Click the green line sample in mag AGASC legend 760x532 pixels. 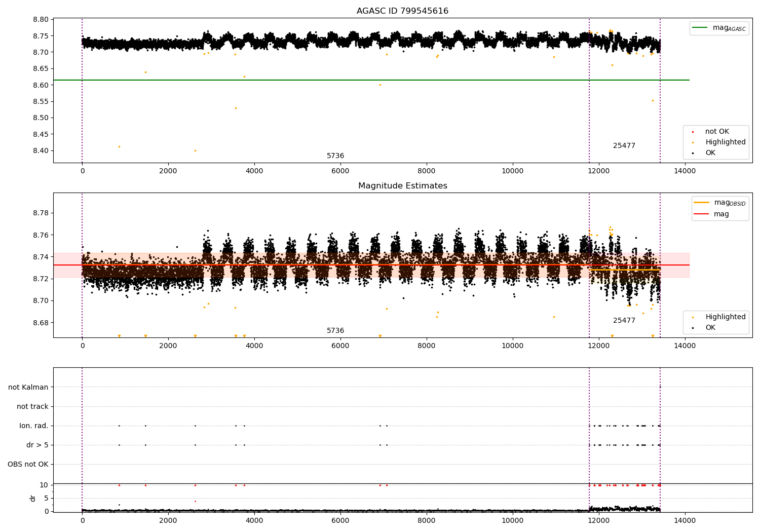click(701, 28)
